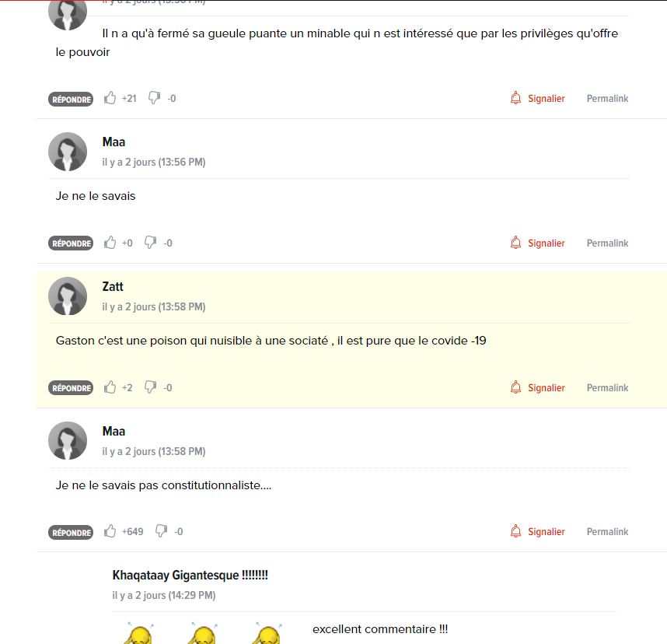Open Permalink for Zatt's comment
The height and width of the screenshot is (644, 667).
[607, 388]
